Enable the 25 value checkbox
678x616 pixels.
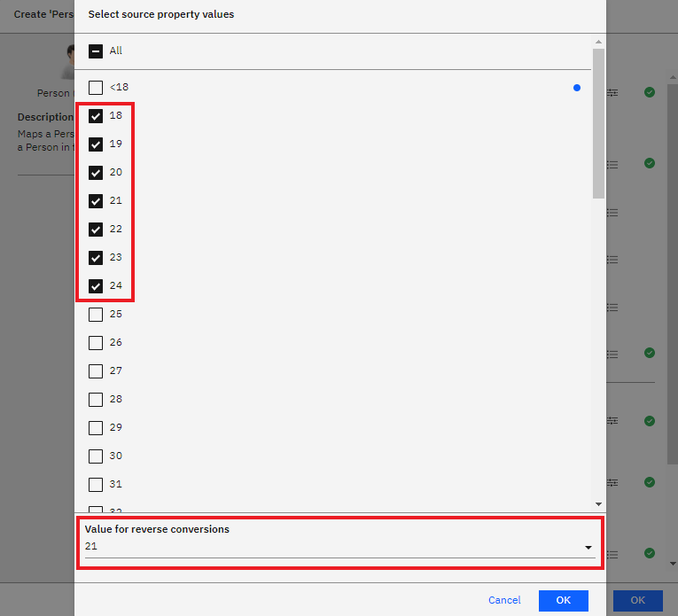point(96,315)
